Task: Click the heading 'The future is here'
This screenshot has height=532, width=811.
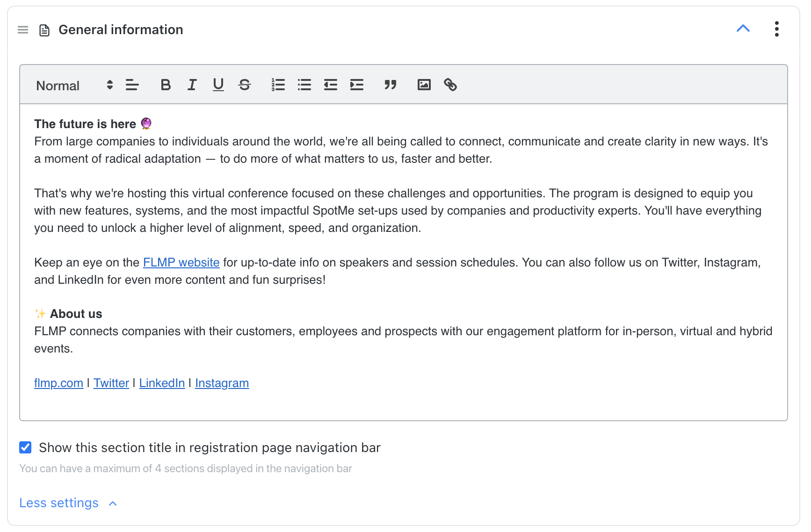Action: (93, 124)
